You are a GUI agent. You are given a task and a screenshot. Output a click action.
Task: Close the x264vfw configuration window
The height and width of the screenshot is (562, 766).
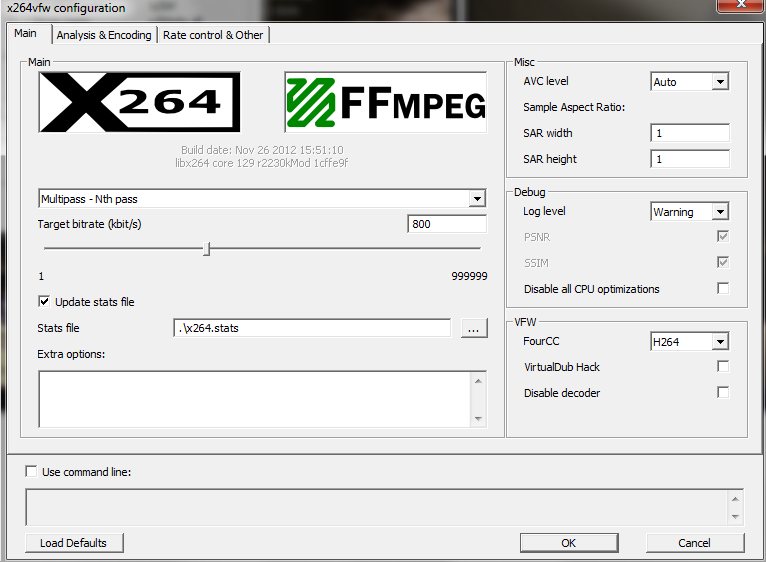click(x=741, y=5)
